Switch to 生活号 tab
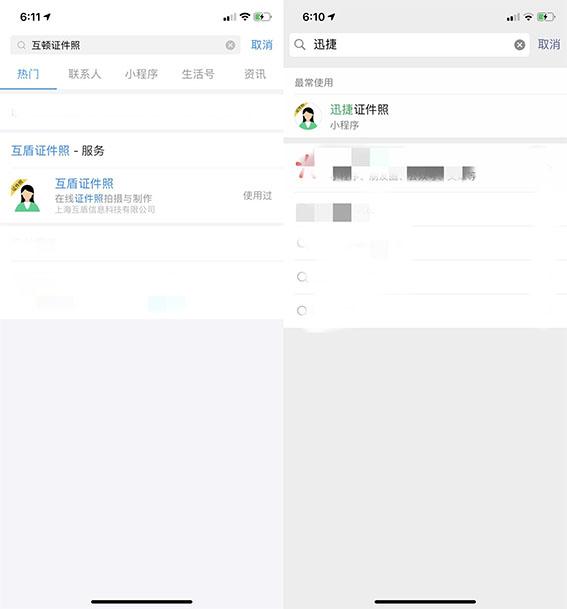This screenshot has height=609, width=567. coord(198,74)
